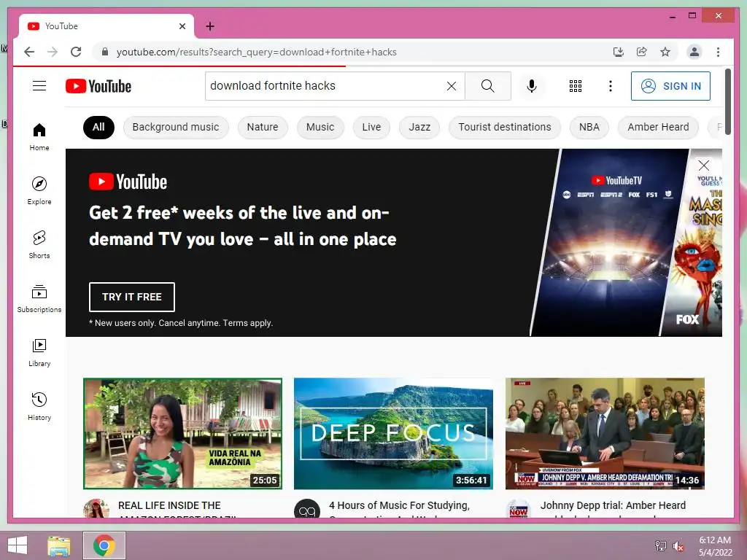
Task: Open the Windows Start button
Action: [x=18, y=545]
